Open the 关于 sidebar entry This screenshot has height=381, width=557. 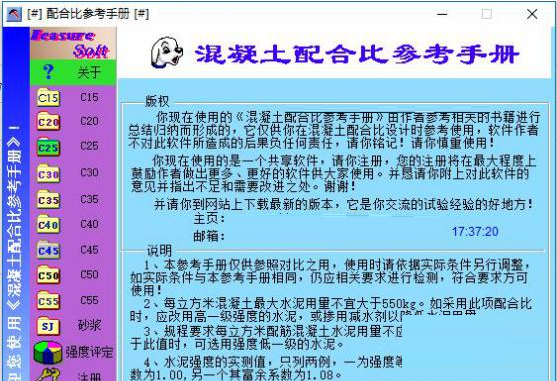click(x=89, y=73)
